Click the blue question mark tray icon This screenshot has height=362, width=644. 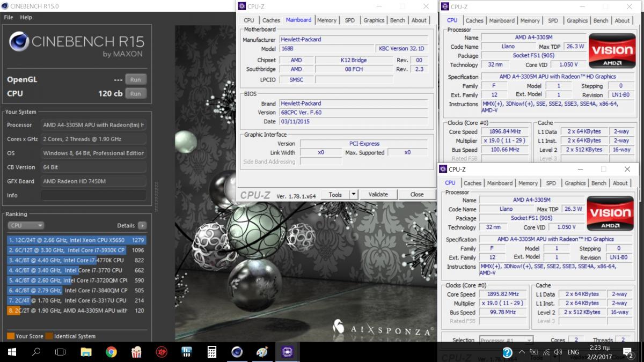tap(507, 352)
